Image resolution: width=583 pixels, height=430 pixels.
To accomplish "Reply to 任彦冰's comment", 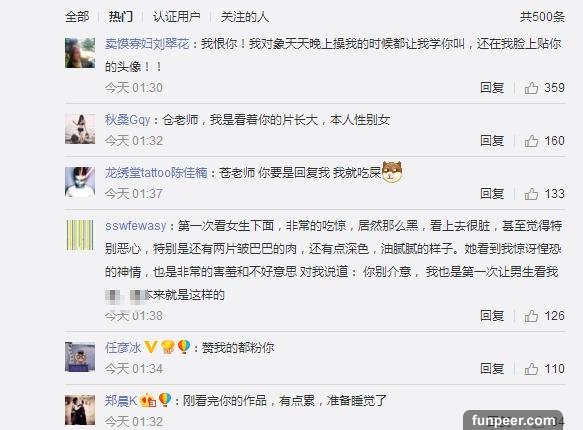I will point(492,369).
